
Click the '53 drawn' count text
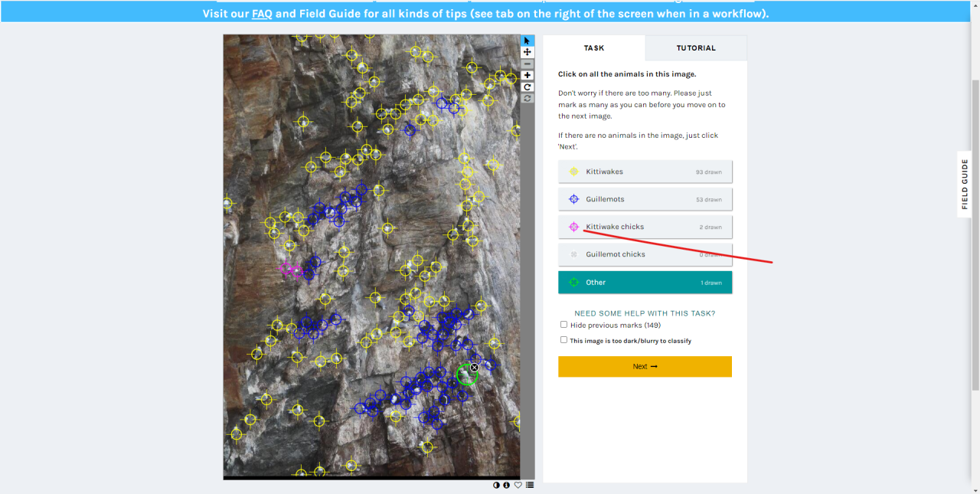708,200
